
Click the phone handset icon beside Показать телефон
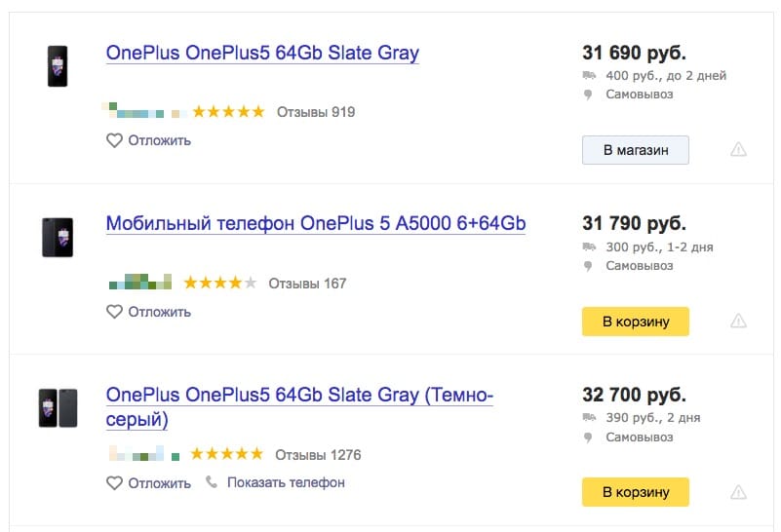tap(212, 481)
